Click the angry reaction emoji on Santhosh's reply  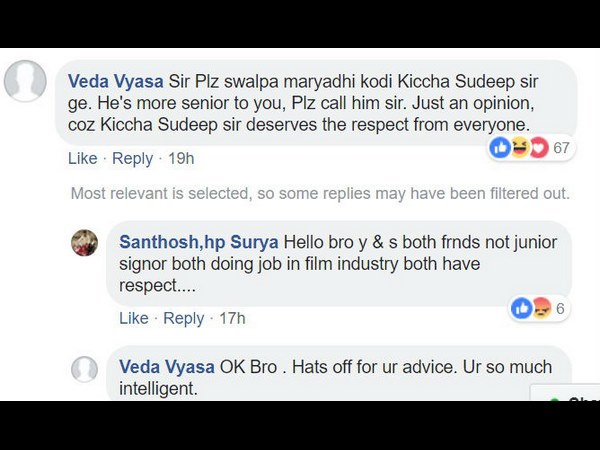[x=541, y=308]
